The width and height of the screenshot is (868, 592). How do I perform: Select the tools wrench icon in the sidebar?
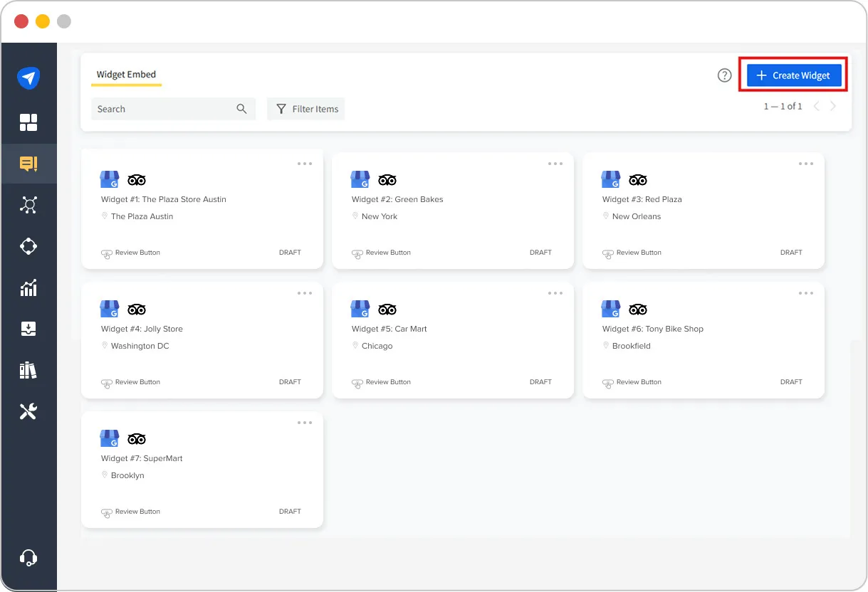(29, 411)
